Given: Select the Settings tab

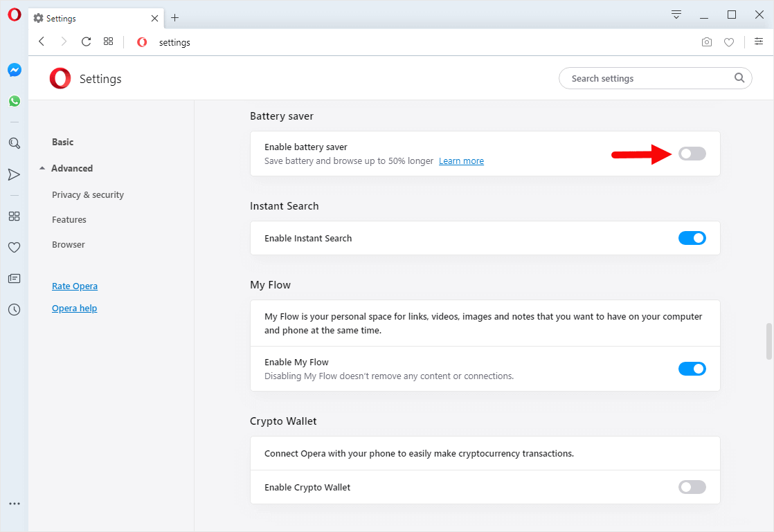Looking at the screenshot, I should pyautogui.click(x=96, y=18).
